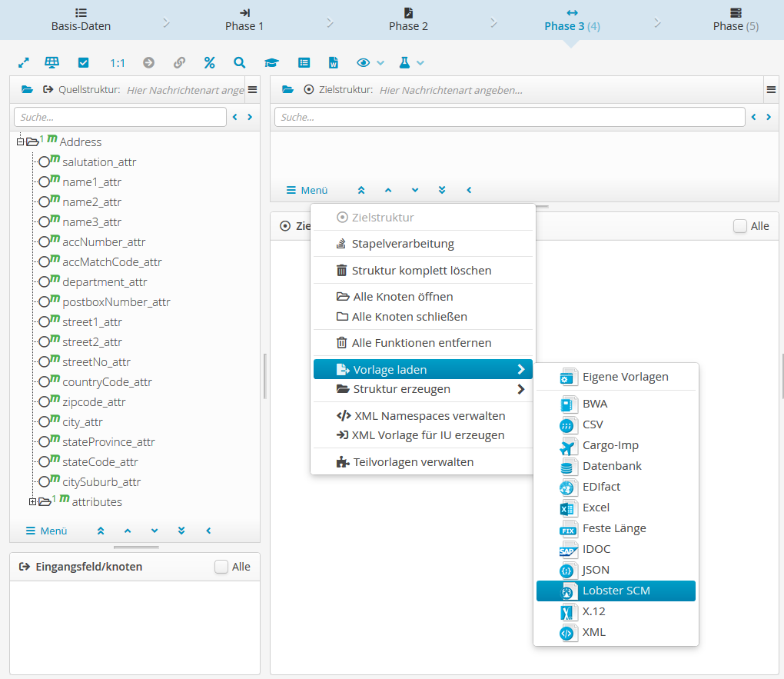Screen dimensions: 784x679
Task: Select Lobster SCM template
Action: pyautogui.click(x=615, y=591)
